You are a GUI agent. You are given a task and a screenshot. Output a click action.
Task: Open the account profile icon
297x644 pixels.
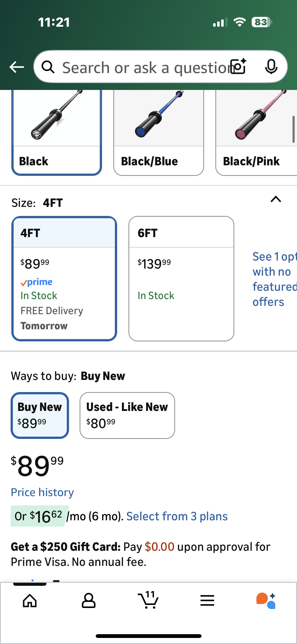click(89, 601)
